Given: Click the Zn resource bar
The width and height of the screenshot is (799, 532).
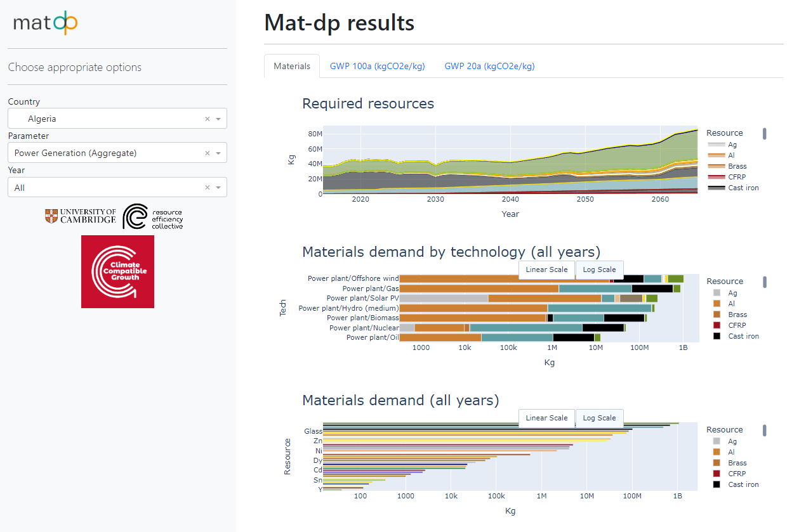Looking at the screenshot, I should (466, 440).
